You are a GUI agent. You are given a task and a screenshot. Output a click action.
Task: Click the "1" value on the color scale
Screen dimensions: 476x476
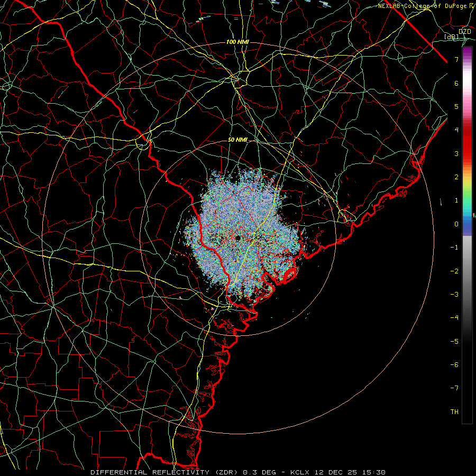click(x=456, y=200)
